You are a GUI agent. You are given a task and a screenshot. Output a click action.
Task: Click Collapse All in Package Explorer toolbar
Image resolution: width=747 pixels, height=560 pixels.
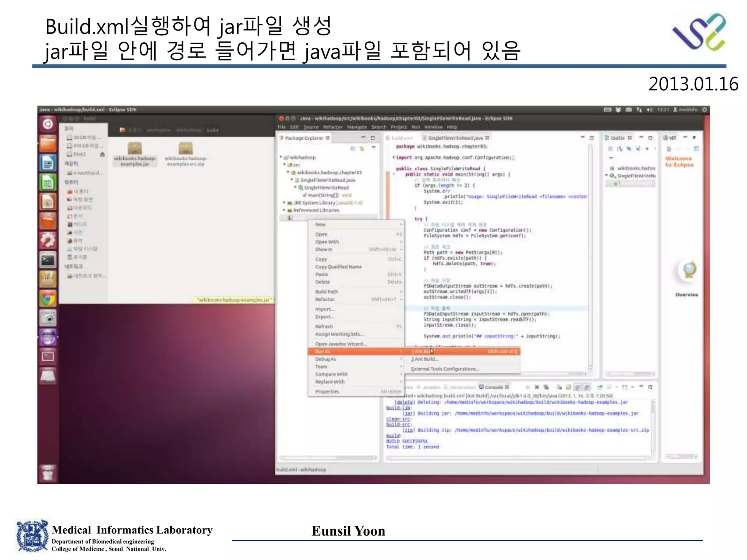pyautogui.click(x=352, y=148)
